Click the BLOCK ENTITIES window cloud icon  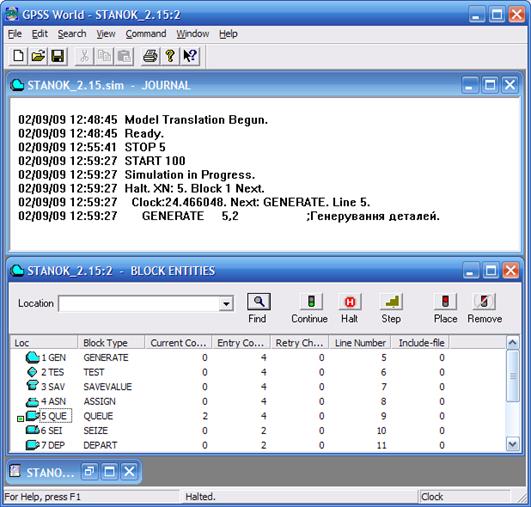(17, 270)
